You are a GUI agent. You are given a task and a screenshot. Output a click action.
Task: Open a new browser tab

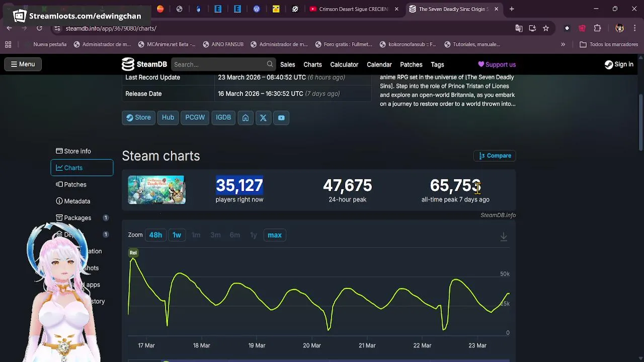512,9
